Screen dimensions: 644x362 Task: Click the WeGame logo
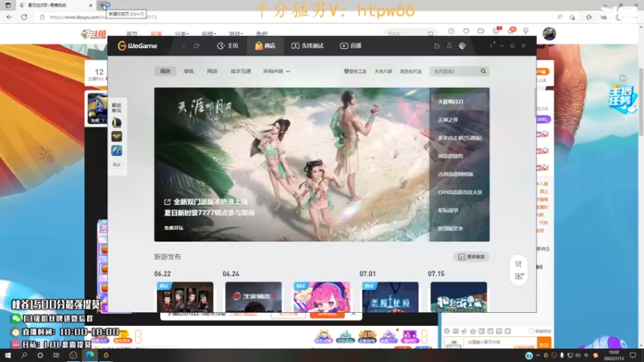137,46
